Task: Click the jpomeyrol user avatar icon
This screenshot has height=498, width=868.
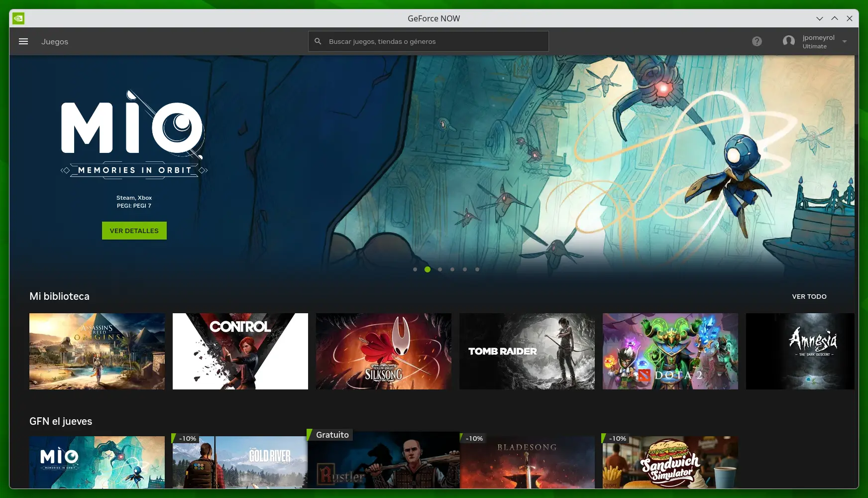Action: coord(788,41)
